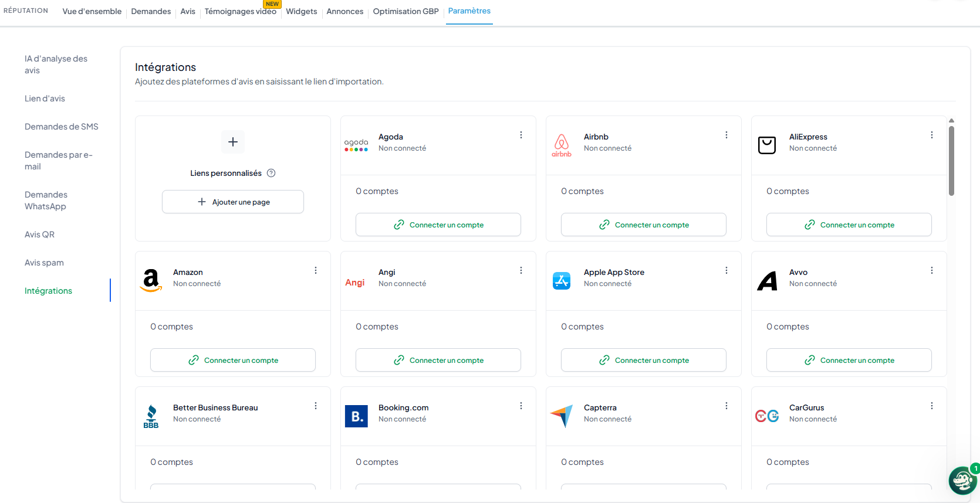This screenshot has height=503, width=980.
Task: Open the Airbnb card three-dot menu
Action: click(726, 135)
